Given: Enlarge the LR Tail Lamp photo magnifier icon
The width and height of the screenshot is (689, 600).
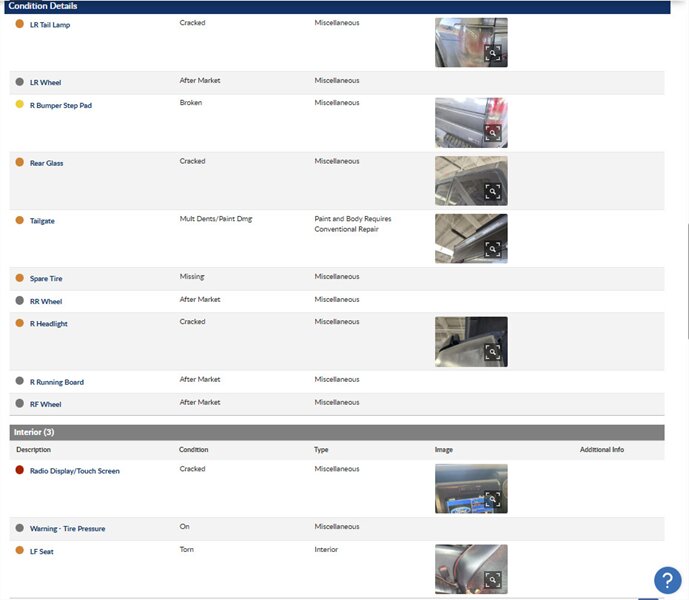Looking at the screenshot, I should (492, 54).
